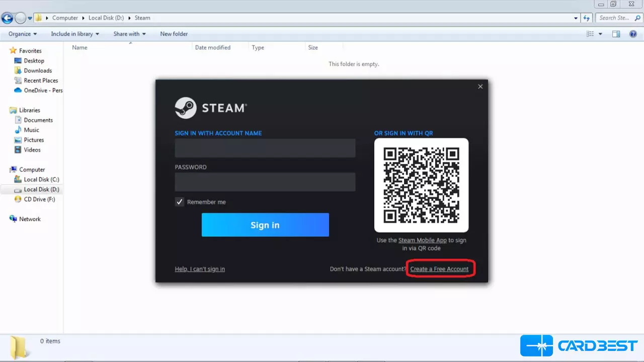Click the OneDrive cloud icon

coord(18,90)
